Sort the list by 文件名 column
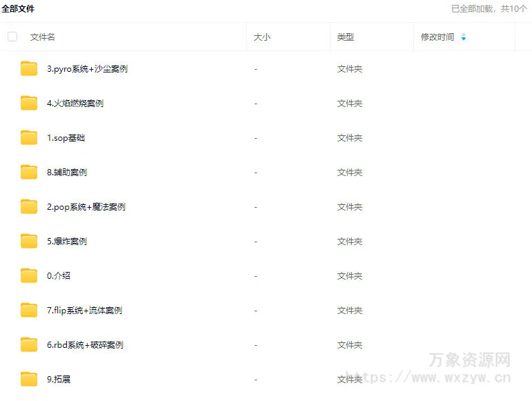This screenshot has width=532, height=401. coord(43,37)
